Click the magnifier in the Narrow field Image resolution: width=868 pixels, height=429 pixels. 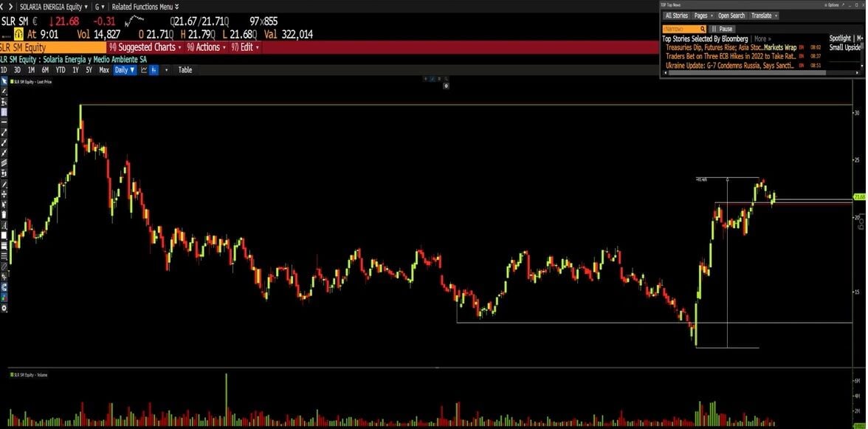click(703, 29)
